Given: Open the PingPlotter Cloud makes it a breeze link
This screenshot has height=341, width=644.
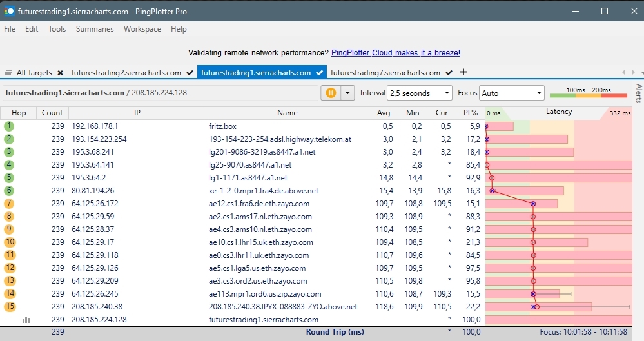Looking at the screenshot, I should pos(396,53).
